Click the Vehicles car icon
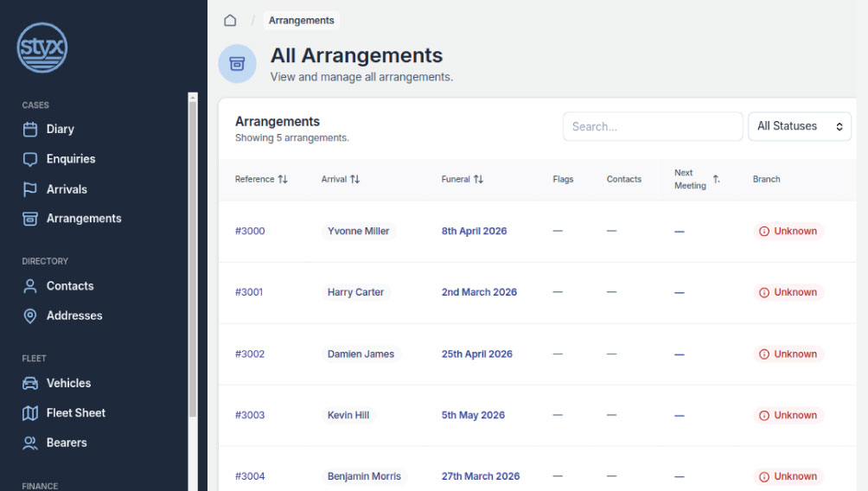 (30, 384)
